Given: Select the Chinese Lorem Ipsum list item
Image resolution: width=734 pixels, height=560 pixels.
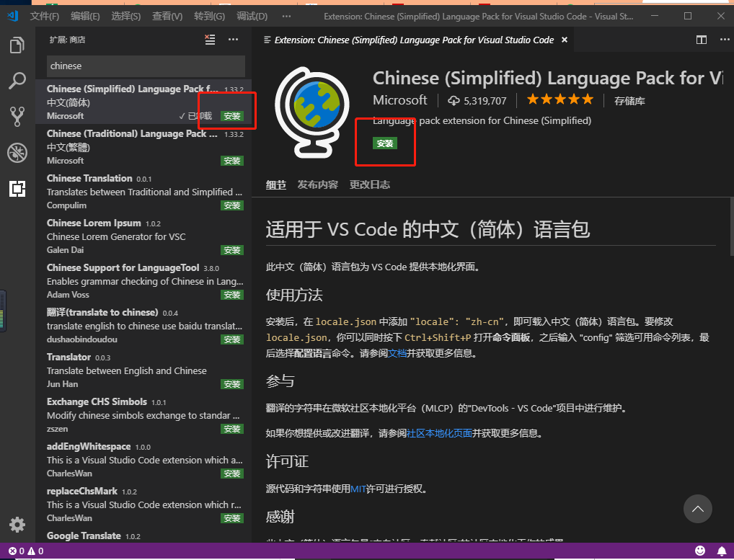Looking at the screenshot, I should click(x=143, y=236).
